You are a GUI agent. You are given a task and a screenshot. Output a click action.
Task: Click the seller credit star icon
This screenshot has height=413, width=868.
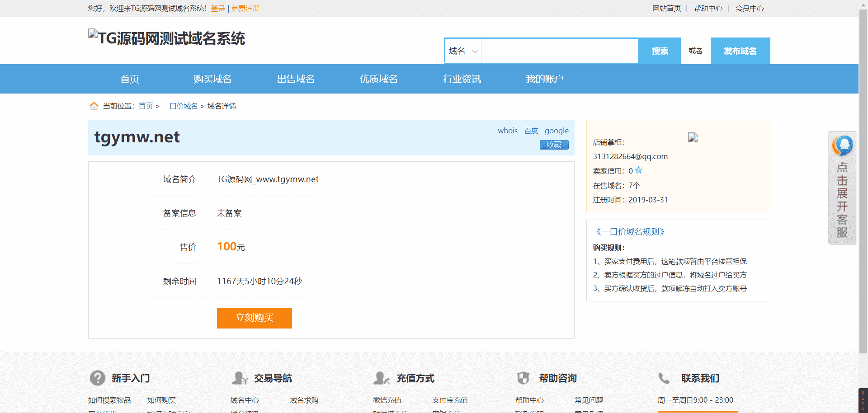[x=638, y=170]
